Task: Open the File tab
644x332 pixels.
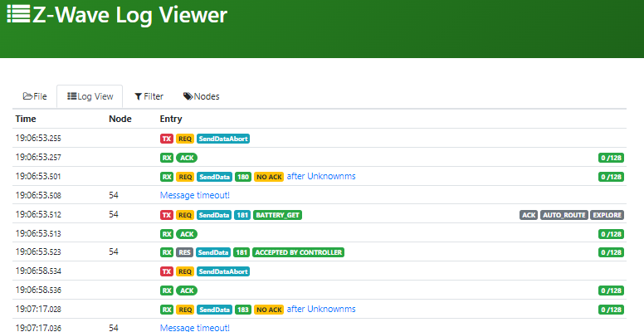Action: 35,96
